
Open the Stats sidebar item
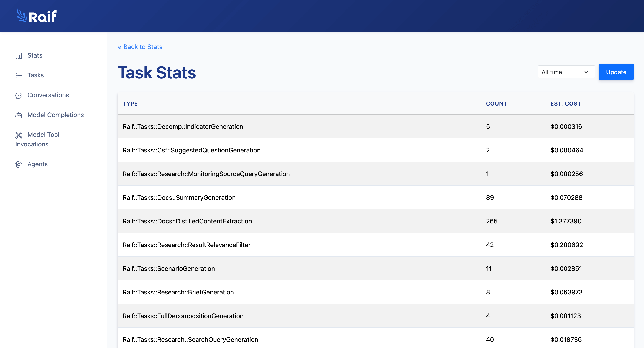pos(35,55)
